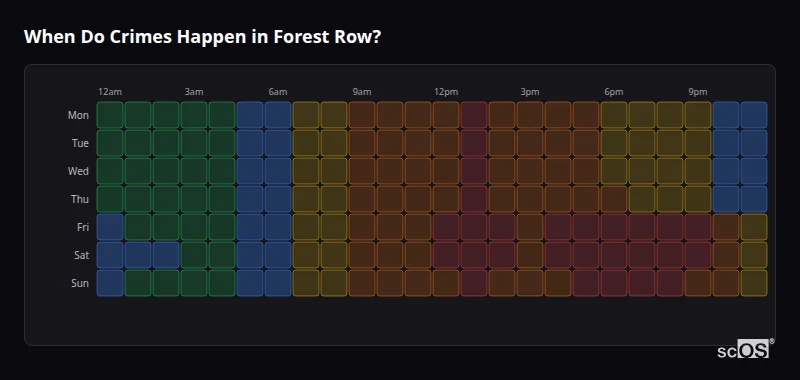Select the Friday 12pm red cell
This screenshot has width=800, height=380.
pos(446,227)
